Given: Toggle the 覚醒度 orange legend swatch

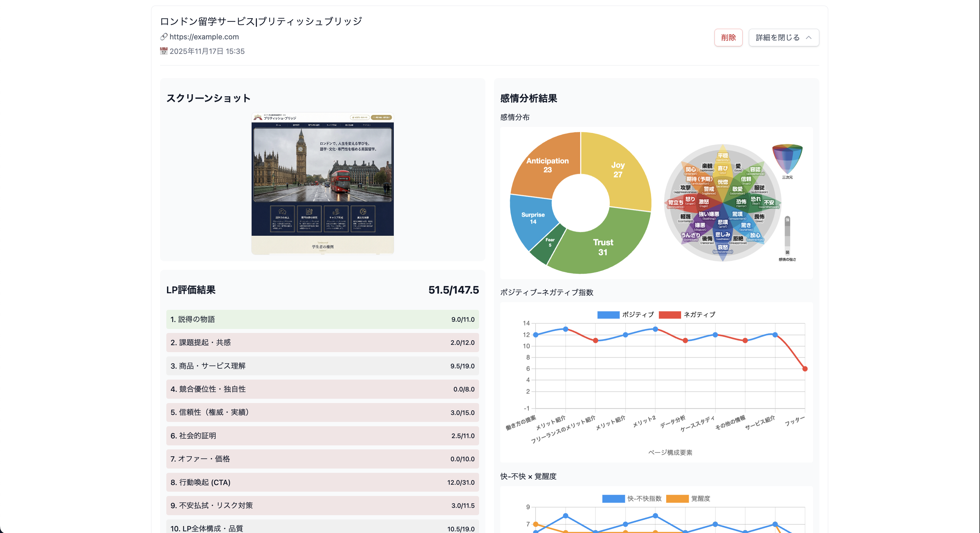Looking at the screenshot, I should click(677, 498).
